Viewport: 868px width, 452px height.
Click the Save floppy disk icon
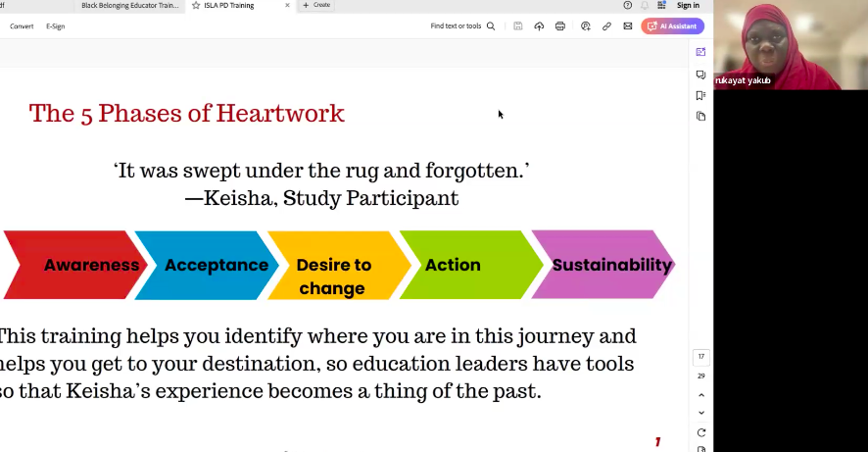(518, 26)
